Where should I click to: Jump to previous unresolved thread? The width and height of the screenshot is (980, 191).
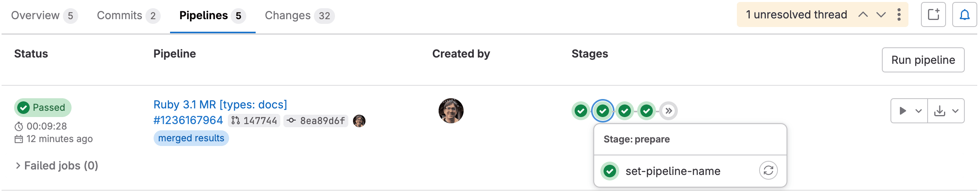[863, 15]
